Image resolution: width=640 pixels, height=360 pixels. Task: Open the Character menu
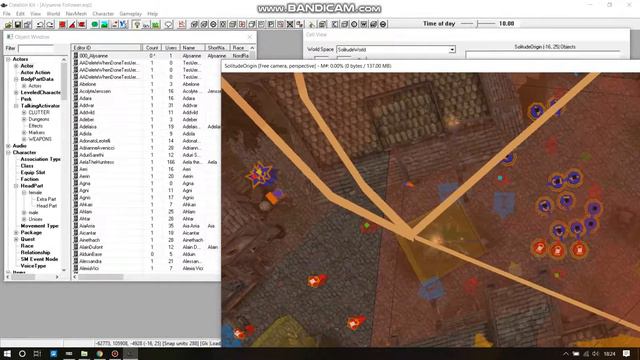point(103,13)
